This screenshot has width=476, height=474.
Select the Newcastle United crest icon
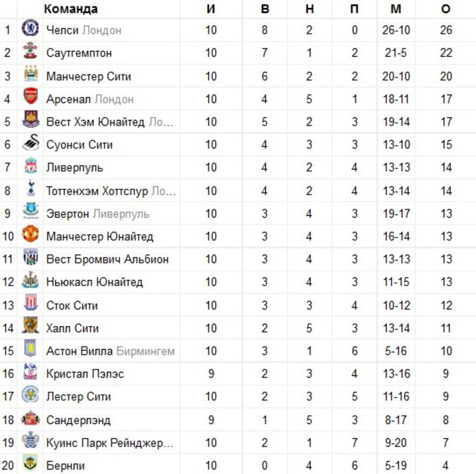pos(30,280)
